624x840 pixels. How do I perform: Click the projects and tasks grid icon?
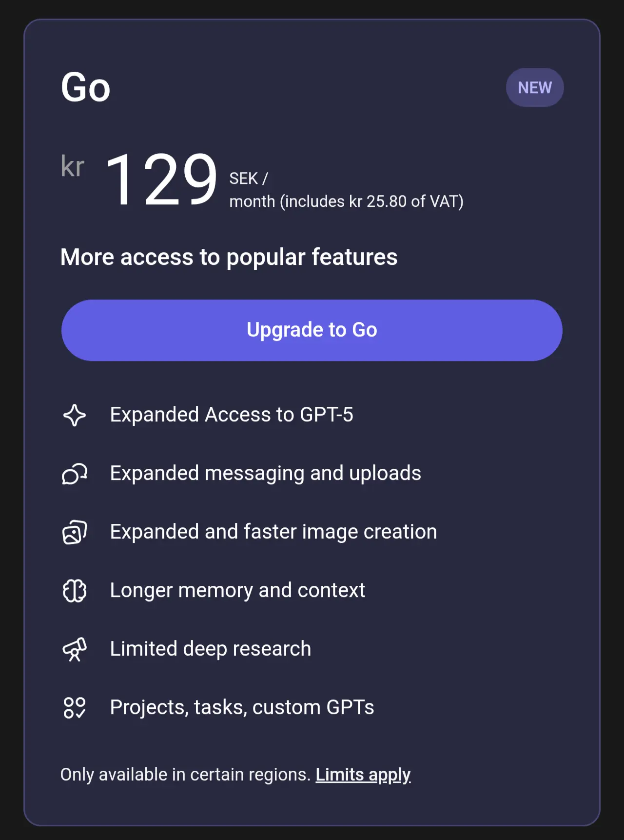pos(75,708)
